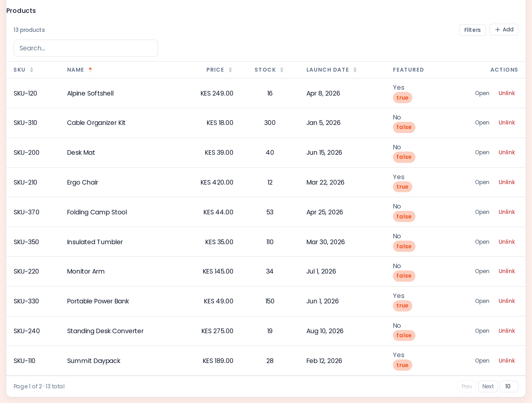The image size is (532, 403).
Task: Click the Add button
Action: [x=504, y=30]
